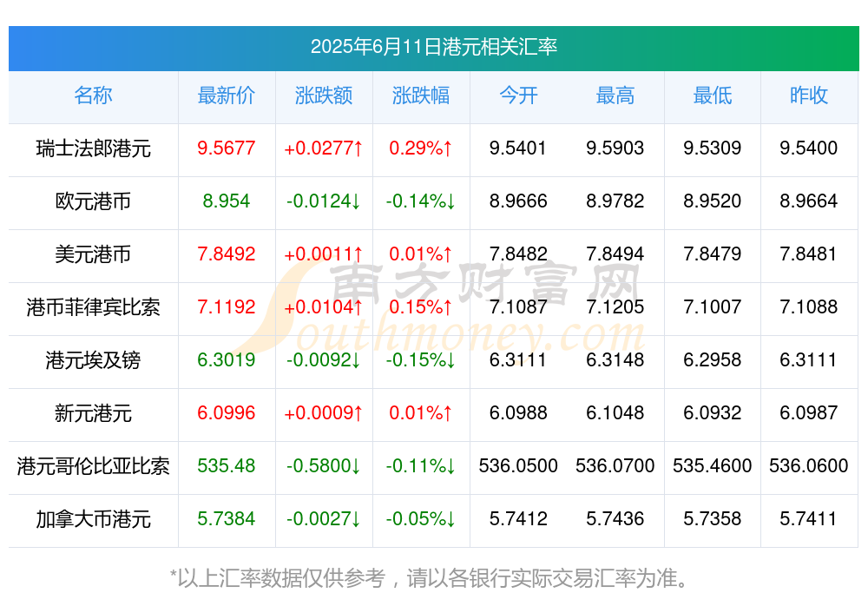Click previous close 9.5400

(809, 148)
